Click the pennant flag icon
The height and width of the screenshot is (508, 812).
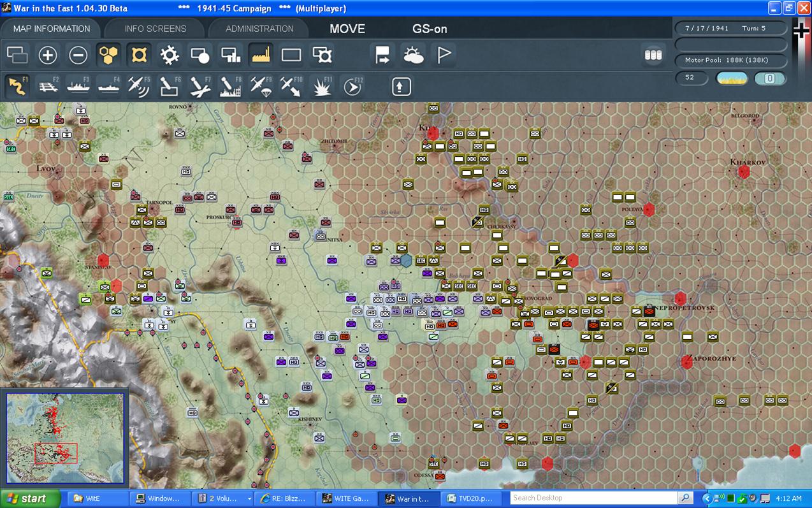[444, 55]
